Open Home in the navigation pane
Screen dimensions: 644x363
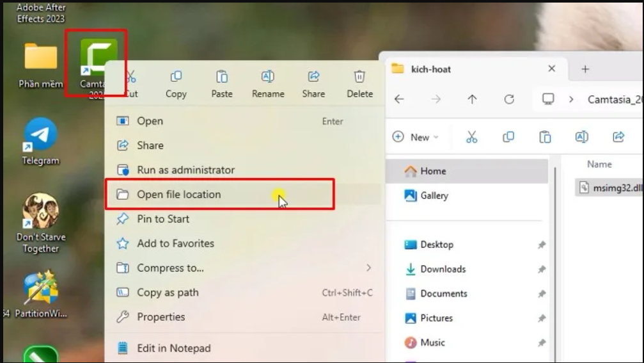point(433,172)
